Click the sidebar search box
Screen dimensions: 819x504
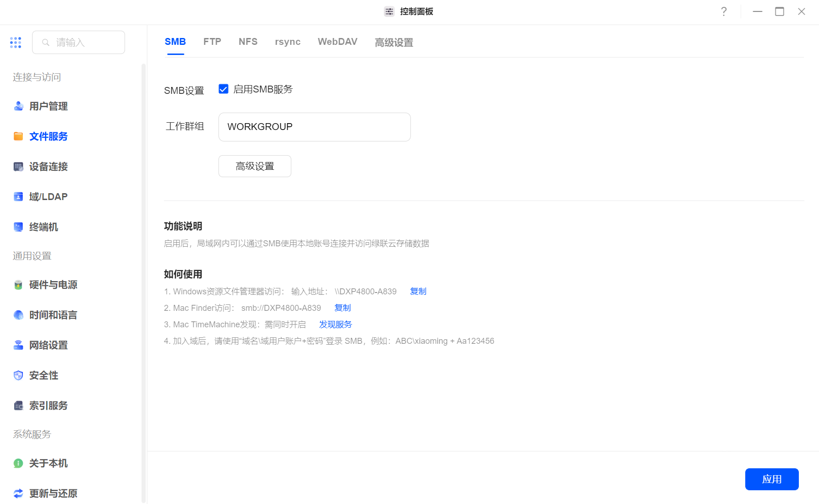[79, 43]
